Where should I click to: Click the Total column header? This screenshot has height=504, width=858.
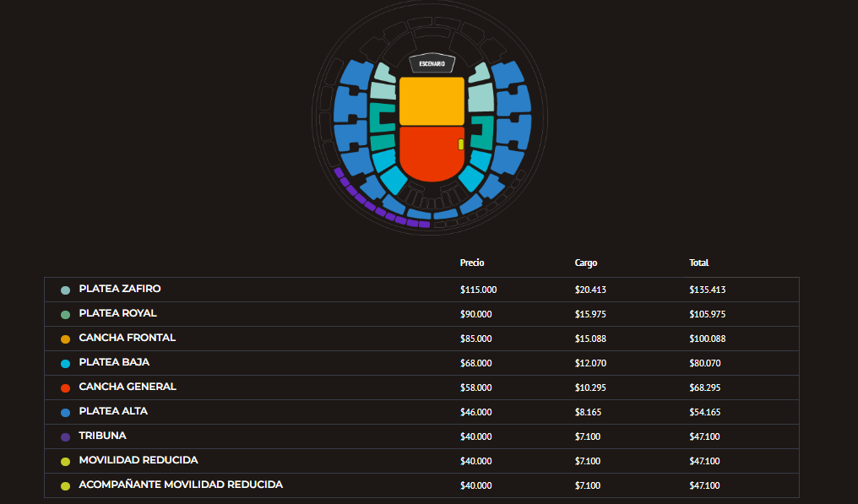(698, 263)
